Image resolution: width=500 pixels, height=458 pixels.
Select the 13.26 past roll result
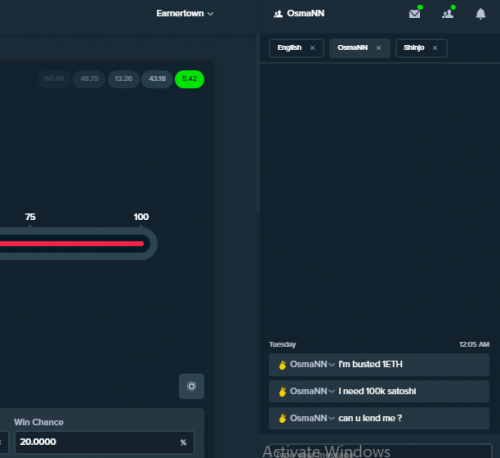[124, 79]
